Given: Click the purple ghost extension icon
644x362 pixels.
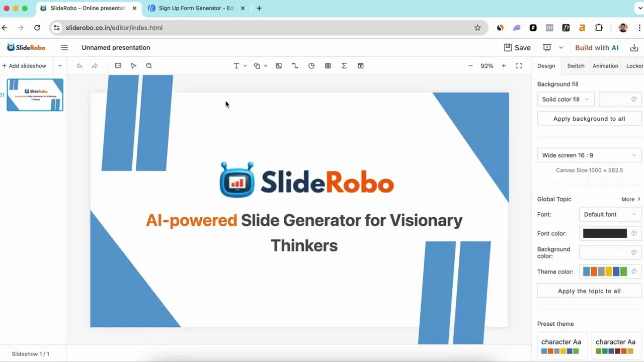Looking at the screenshot, I should (517, 28).
